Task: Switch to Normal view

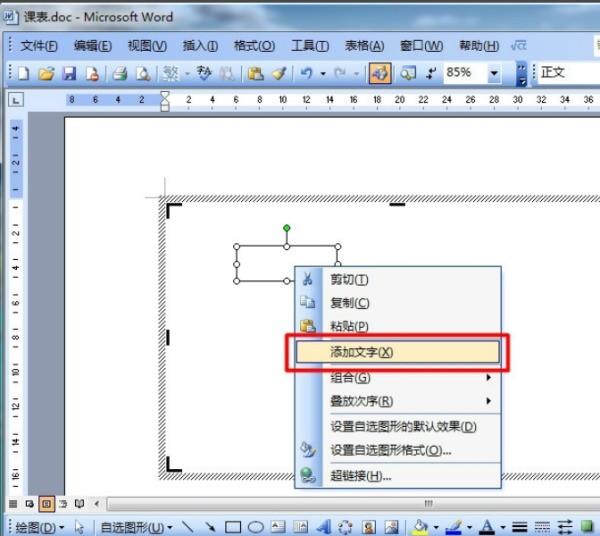Action: (x=13, y=504)
